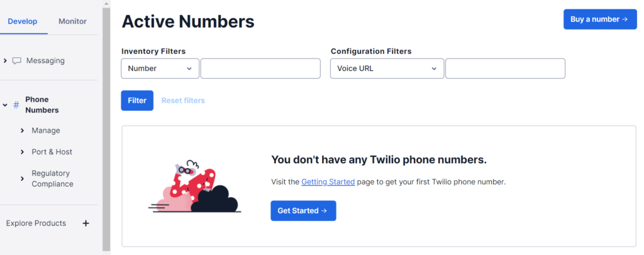Expand the Port & Host chevron

click(x=22, y=152)
